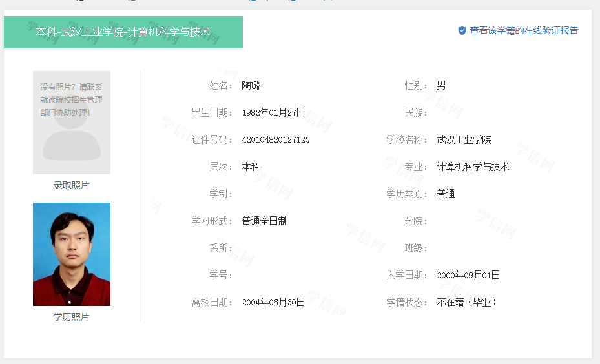Image resolution: width=600 pixels, height=364 pixels.
Task: Click the 没有照片 notice text
Action: (71, 99)
